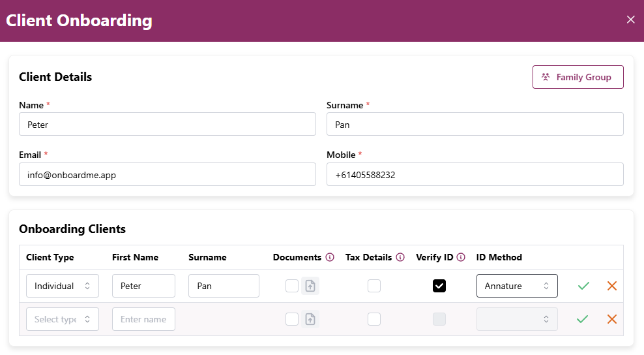Remove Peter Pan's row with the orange X
This screenshot has width=644, height=355.
click(x=611, y=286)
